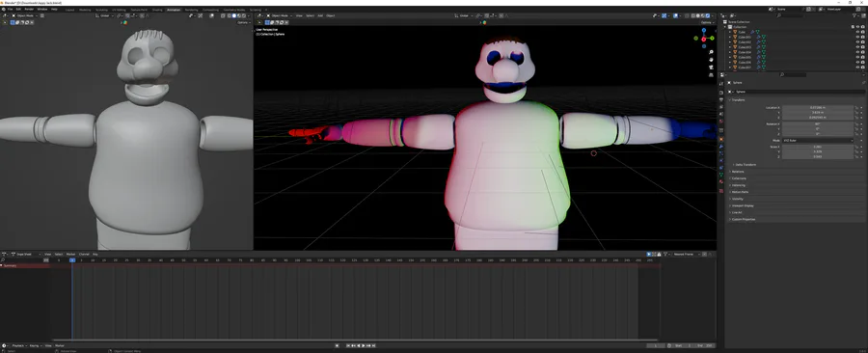Image resolution: width=868 pixels, height=353 pixels.
Task: Open the Help menu
Action: tap(54, 9)
